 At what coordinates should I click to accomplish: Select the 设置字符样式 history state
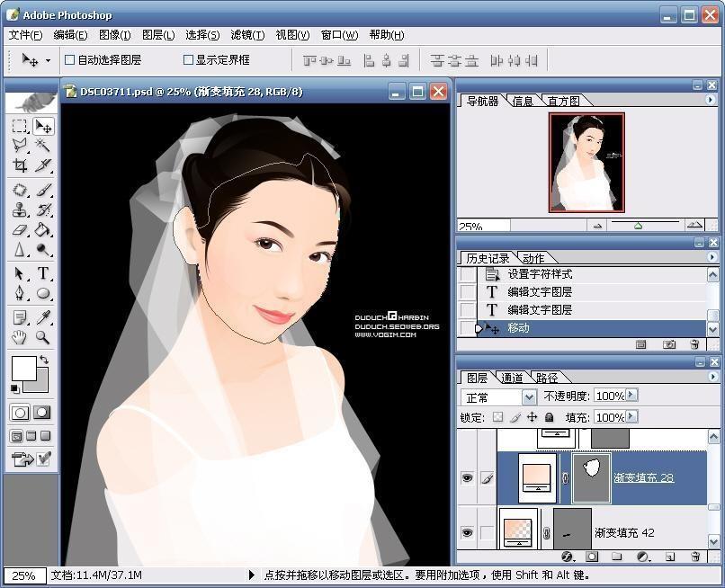click(539, 274)
